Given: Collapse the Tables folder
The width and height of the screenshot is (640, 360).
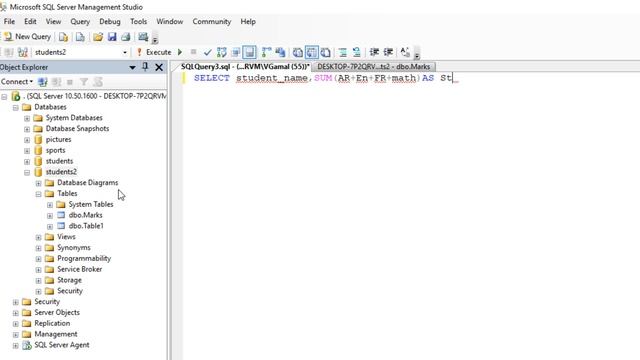Looking at the screenshot, I should point(38,194).
